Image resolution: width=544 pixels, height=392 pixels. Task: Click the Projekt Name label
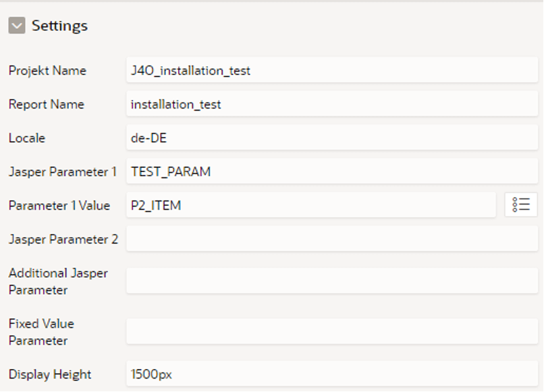click(x=47, y=70)
